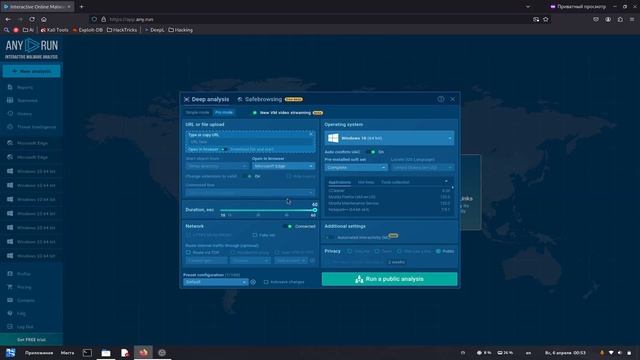Toggle Automated interactivity switch
Screen dimensions: 640x360
tap(330, 237)
